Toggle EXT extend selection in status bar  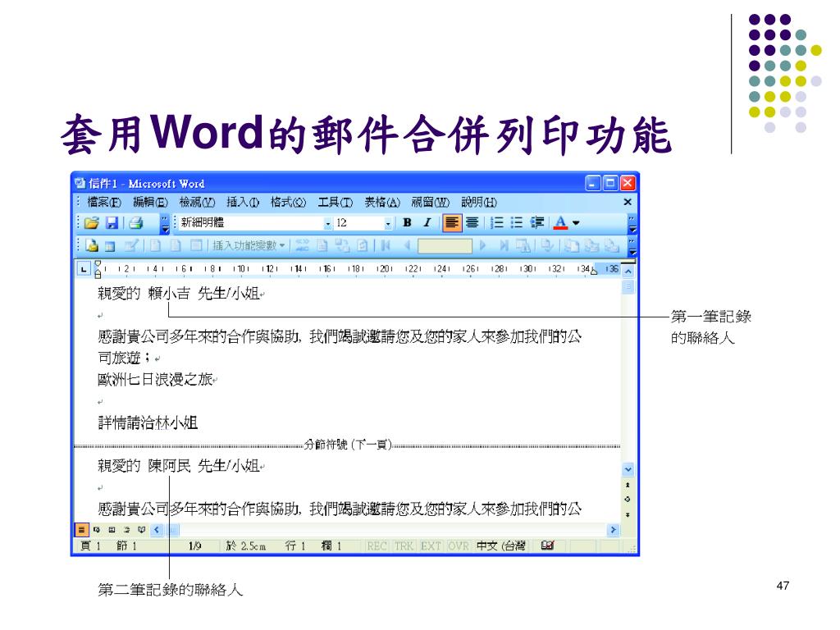click(431, 546)
